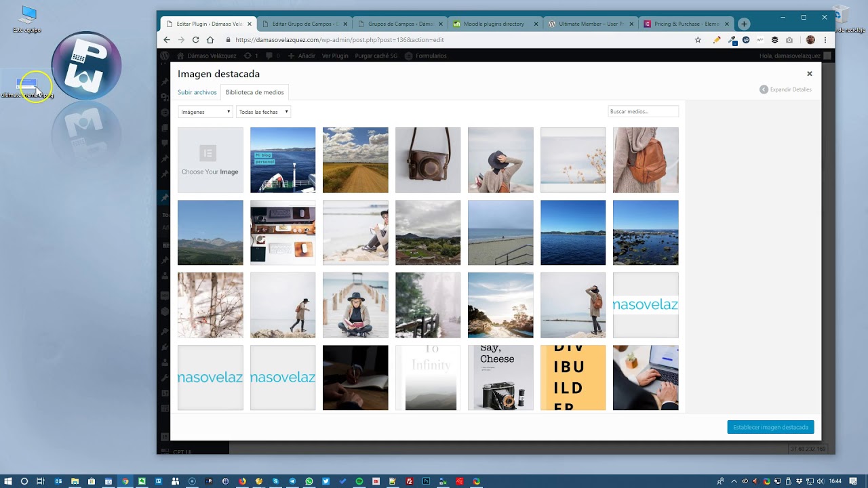Open FileZilla from the taskbar
Image resolution: width=868 pixels, height=488 pixels.
pyautogui.click(x=409, y=481)
